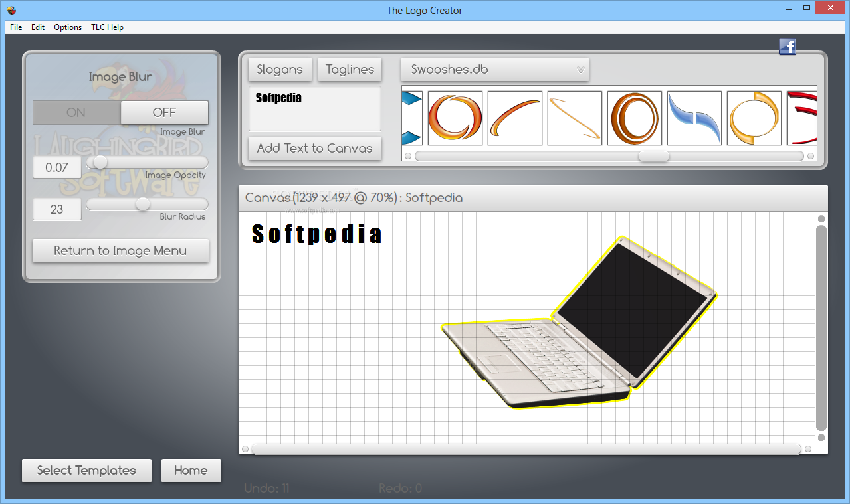Click the Canvas title text
850x504 pixels.
(x=354, y=198)
